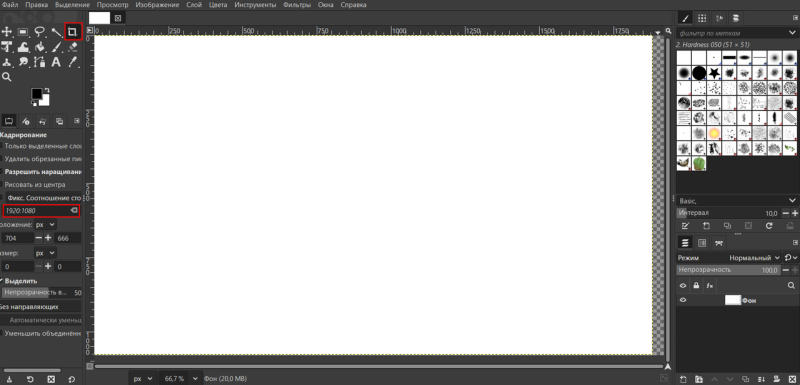Select the Unified Transform tool
800x385 pixels.
pyautogui.click(x=7, y=47)
